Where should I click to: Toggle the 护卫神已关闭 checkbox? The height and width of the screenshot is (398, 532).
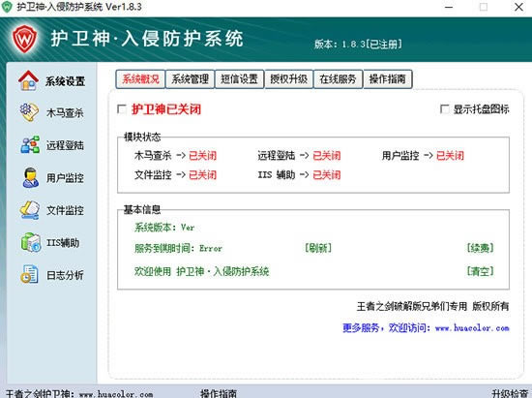[122, 109]
